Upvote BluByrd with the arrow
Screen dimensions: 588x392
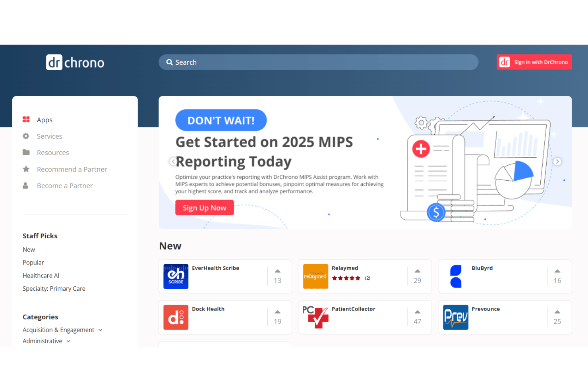click(557, 271)
